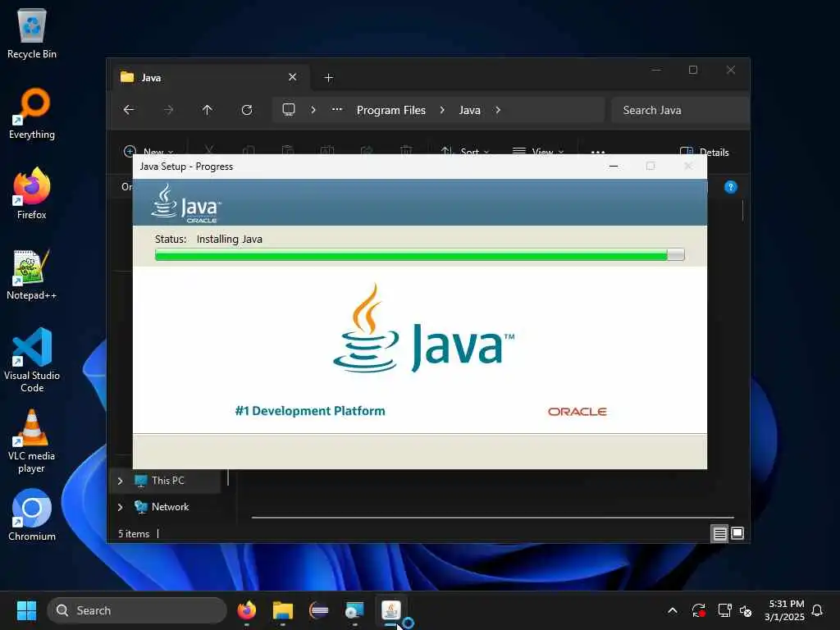Open File Explorer from the taskbar
Screen dimensions: 840x630
(283, 610)
